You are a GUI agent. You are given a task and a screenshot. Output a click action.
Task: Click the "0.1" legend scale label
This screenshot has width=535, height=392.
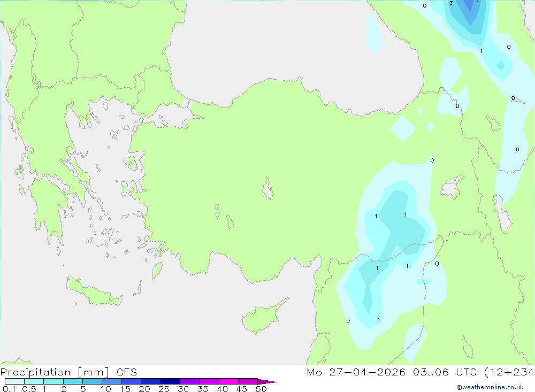tap(9, 389)
